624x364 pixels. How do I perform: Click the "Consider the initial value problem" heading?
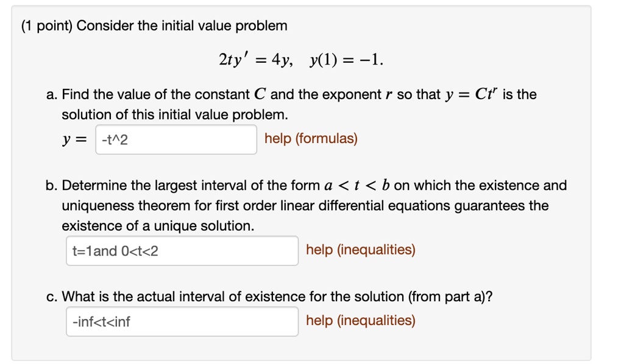182,26
